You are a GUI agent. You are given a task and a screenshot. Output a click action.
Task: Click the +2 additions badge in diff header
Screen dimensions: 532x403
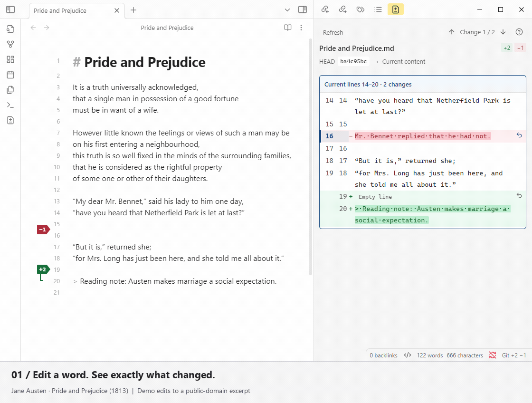coord(507,48)
